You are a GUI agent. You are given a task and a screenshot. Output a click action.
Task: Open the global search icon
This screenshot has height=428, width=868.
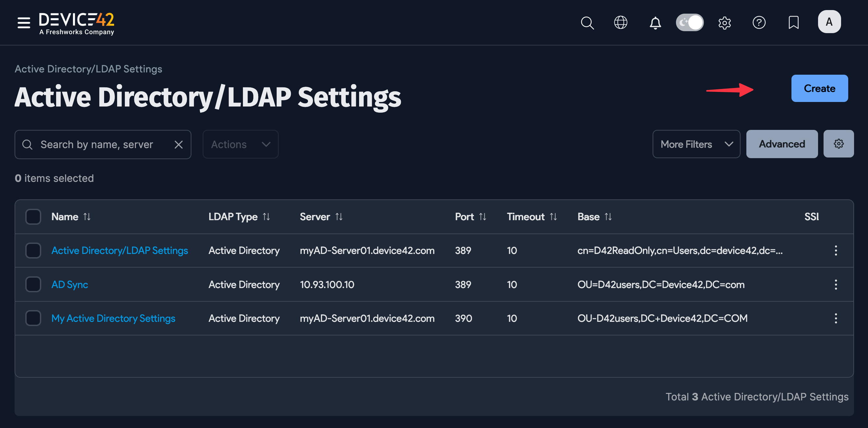pos(587,23)
